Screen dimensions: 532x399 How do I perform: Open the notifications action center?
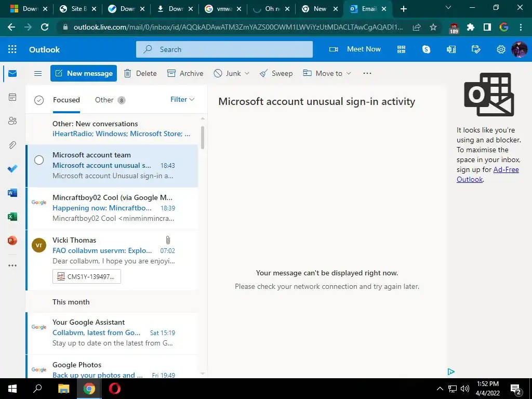(x=516, y=390)
